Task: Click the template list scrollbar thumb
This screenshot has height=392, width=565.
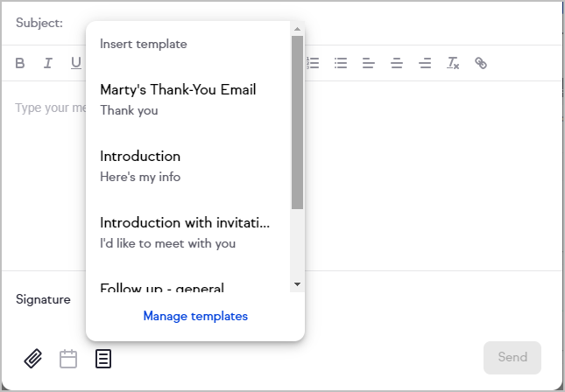Action: (297, 122)
